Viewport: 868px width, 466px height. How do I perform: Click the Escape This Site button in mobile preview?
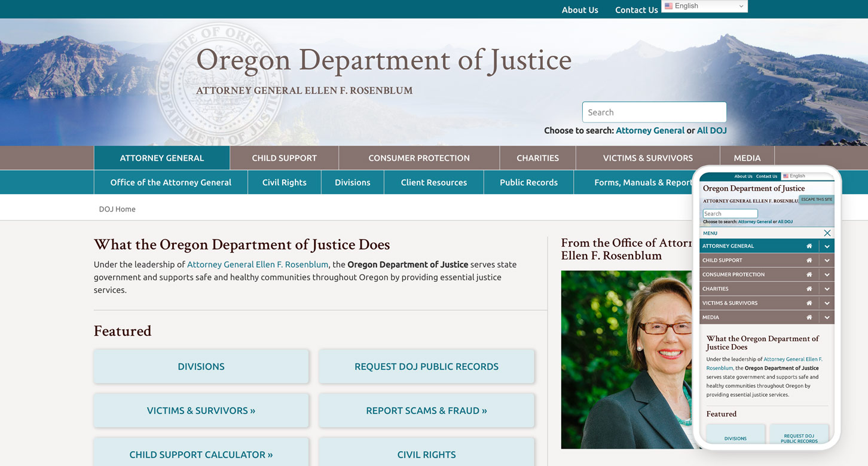pyautogui.click(x=817, y=200)
